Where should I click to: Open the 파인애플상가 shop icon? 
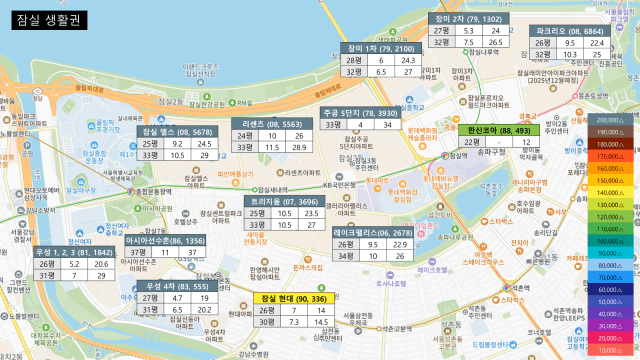point(236,183)
